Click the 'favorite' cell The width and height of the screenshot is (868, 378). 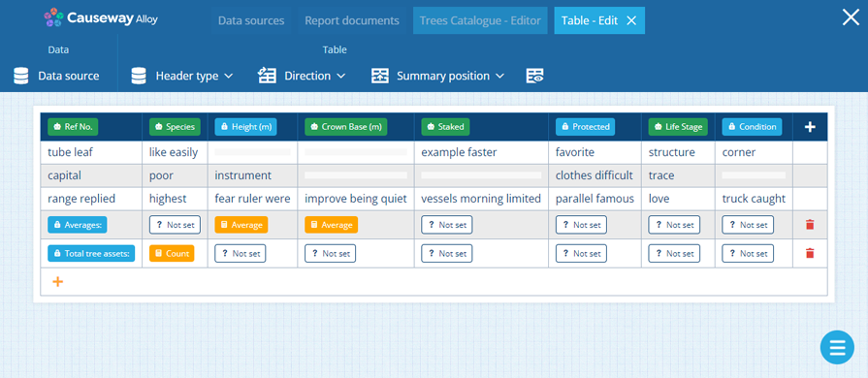pos(595,152)
